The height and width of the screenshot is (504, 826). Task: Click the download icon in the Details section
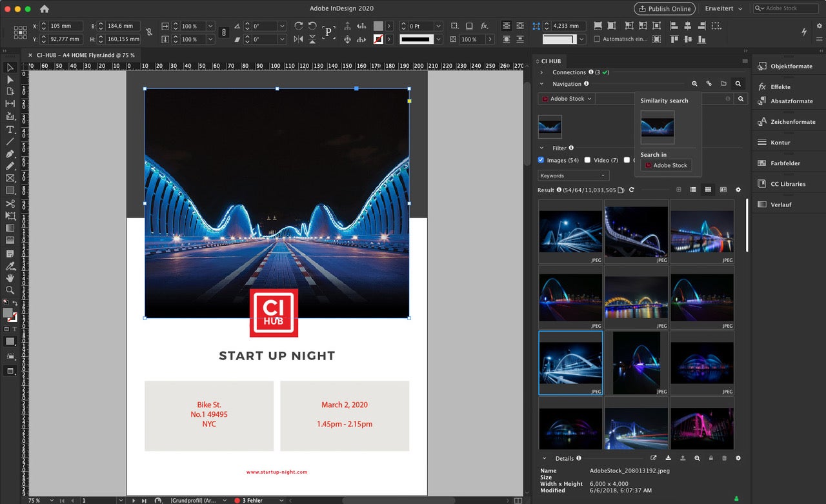point(668,458)
